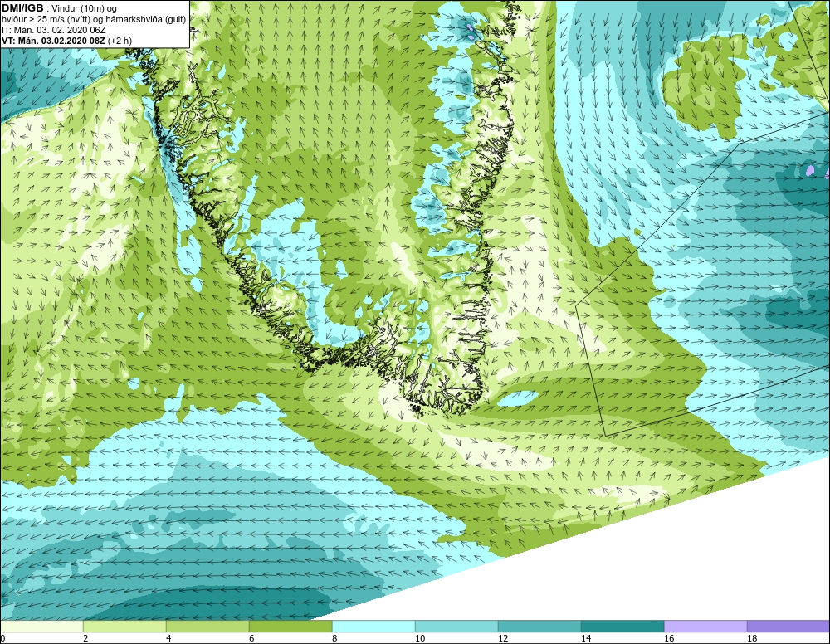The width and height of the screenshot is (830, 644).
Task: Click the scale label '16' on the legend
Action: coord(669,638)
